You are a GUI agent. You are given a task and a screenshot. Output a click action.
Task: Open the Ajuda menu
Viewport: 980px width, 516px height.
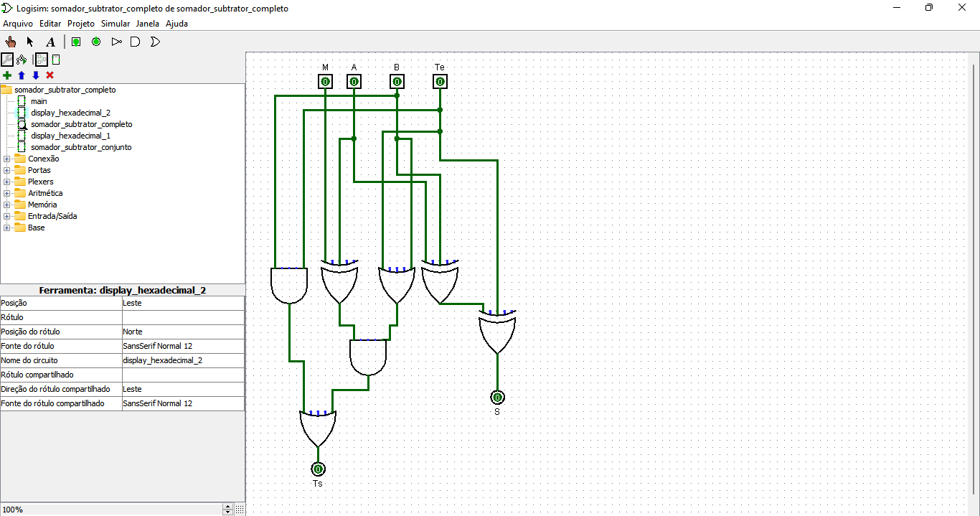[x=176, y=24]
